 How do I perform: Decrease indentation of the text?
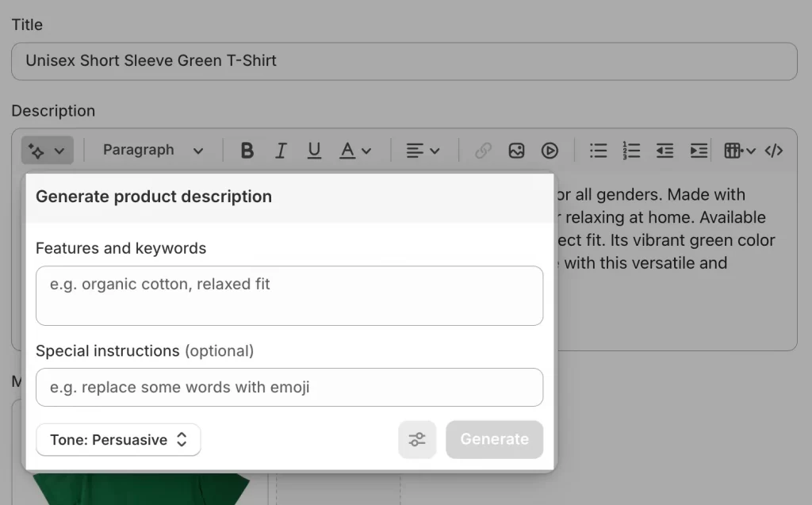(x=665, y=150)
